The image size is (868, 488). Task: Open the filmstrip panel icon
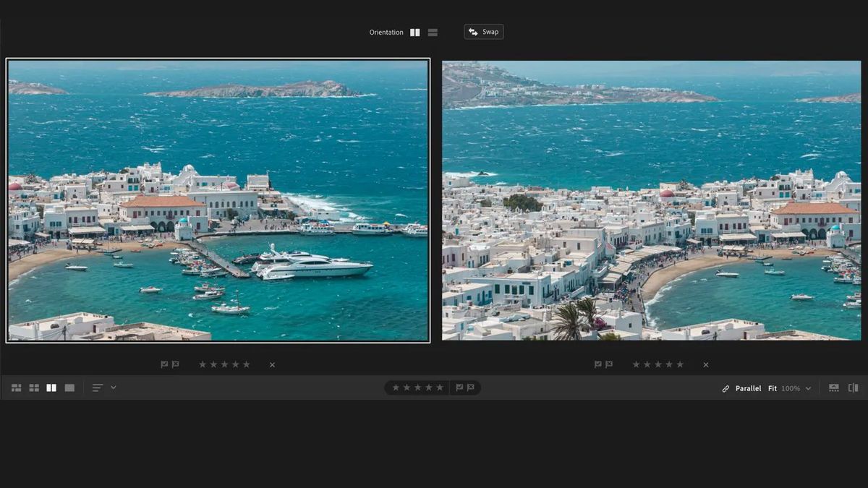pyautogui.click(x=835, y=388)
